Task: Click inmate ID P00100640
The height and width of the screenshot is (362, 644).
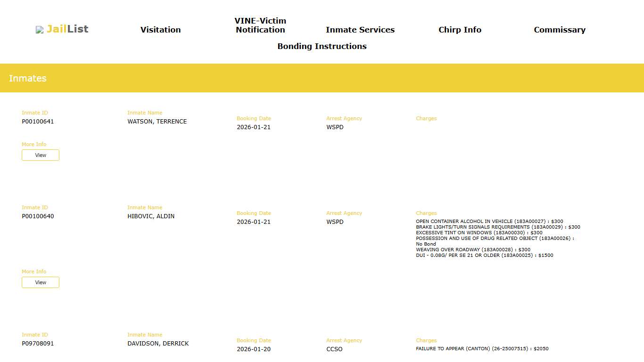Action: (x=38, y=216)
